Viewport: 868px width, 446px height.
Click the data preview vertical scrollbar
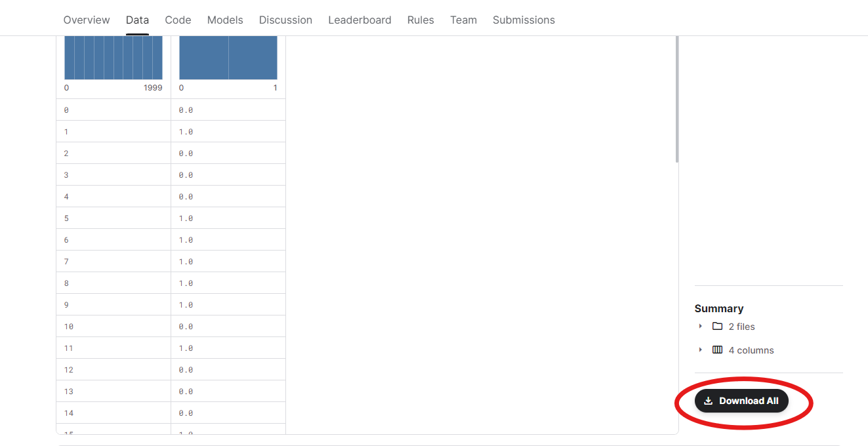click(x=676, y=98)
